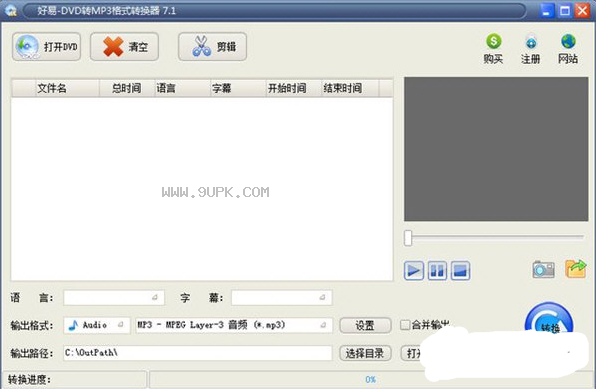Click the 字幕 column header
Image resolution: width=596 pixels, height=389 pixels.
point(238,88)
